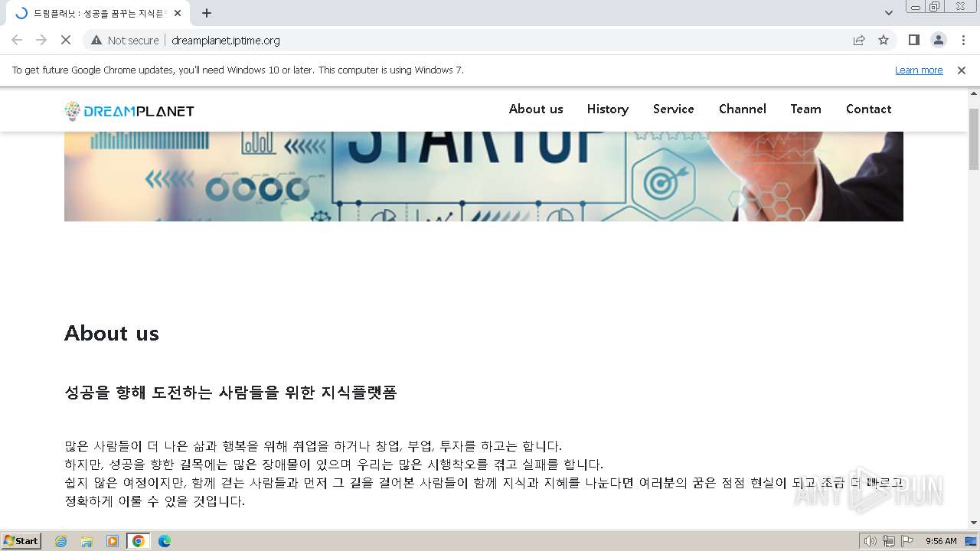
Task: Open Microsoft Edge from taskbar
Action: tap(165, 541)
